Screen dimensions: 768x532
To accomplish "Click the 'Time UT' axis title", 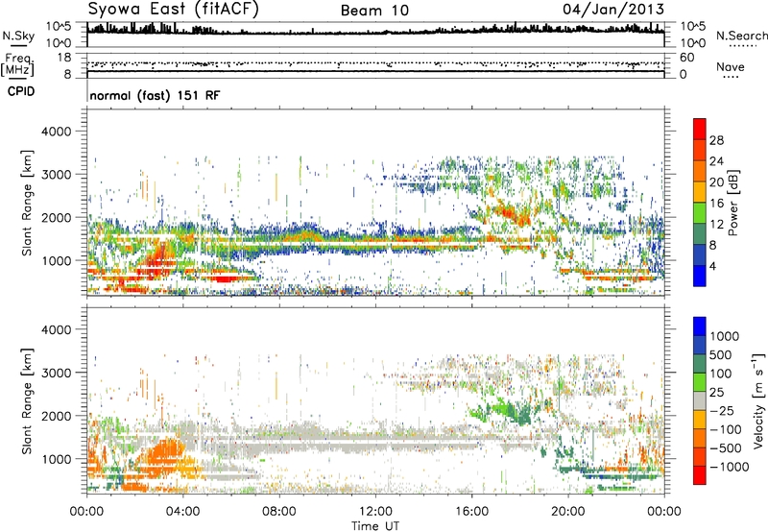I will [x=375, y=526].
